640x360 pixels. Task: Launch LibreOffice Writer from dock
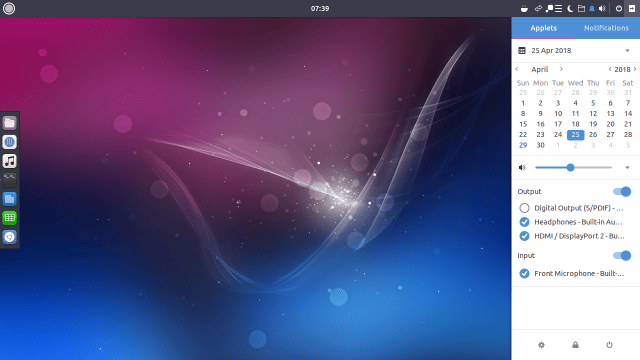[x=9, y=199]
